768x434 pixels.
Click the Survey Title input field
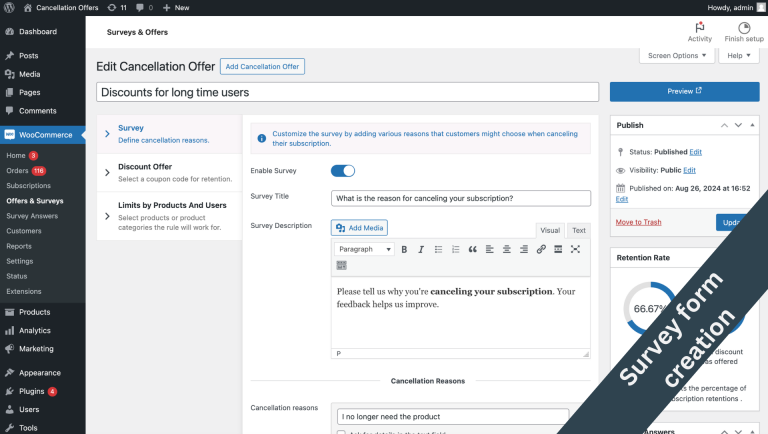460,198
